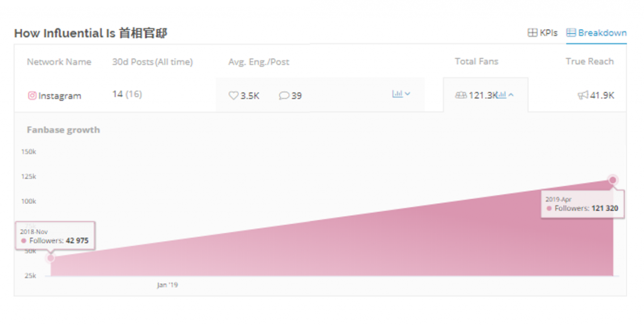Open the Instagram network name link
Image resolution: width=644 pixels, height=326 pixels.
click(60, 96)
